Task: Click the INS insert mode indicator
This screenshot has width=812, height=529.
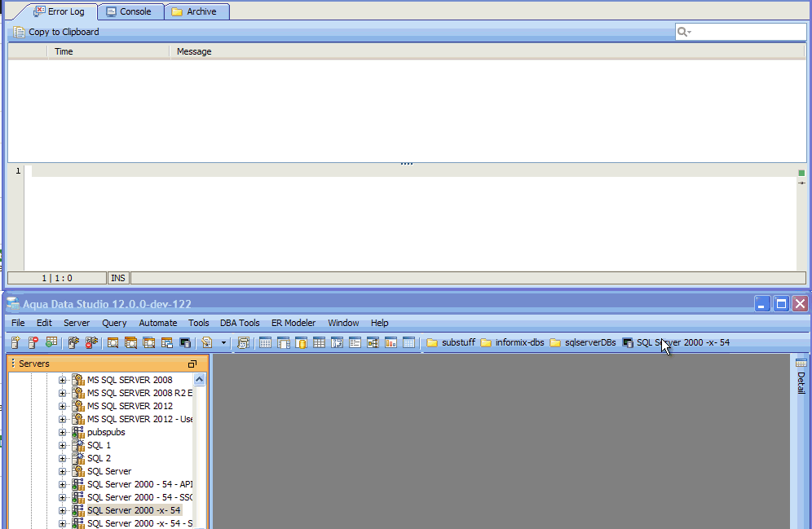Action: point(118,278)
